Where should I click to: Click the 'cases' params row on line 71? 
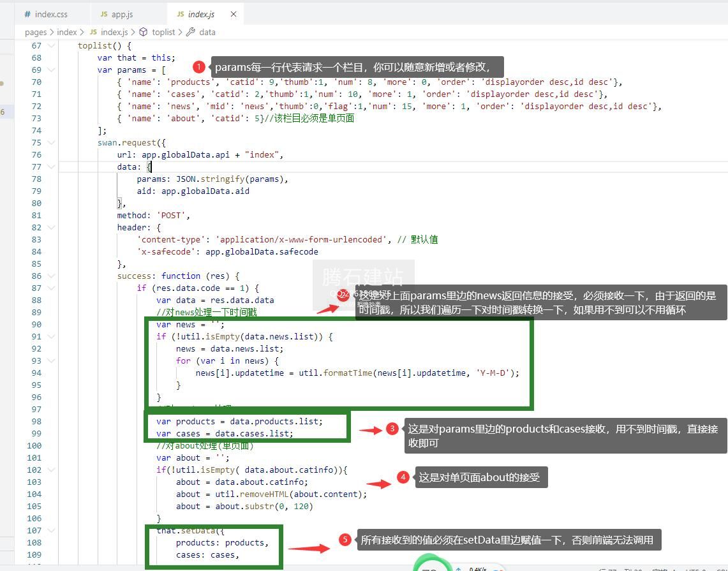coord(362,94)
